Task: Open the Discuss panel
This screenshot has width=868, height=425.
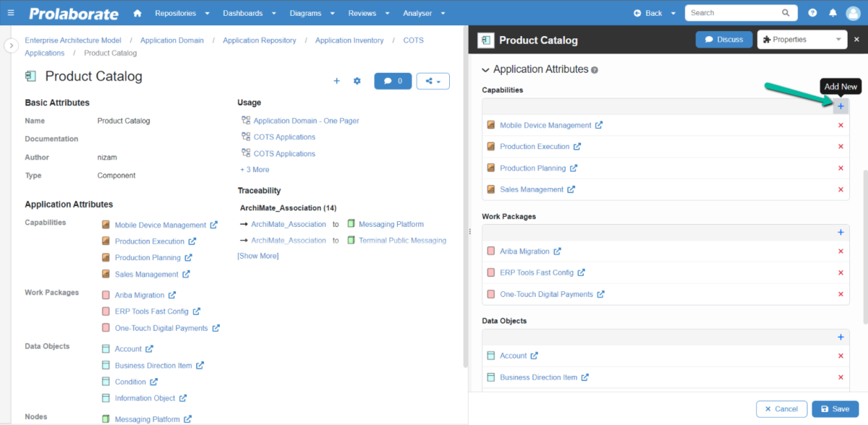Action: coord(723,39)
